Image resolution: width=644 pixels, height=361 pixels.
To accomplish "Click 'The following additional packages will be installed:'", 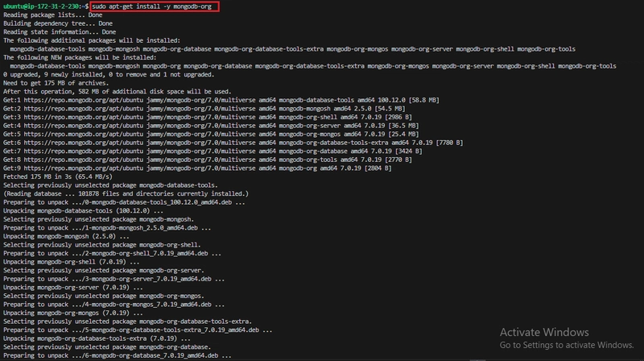I will click(x=92, y=40).
